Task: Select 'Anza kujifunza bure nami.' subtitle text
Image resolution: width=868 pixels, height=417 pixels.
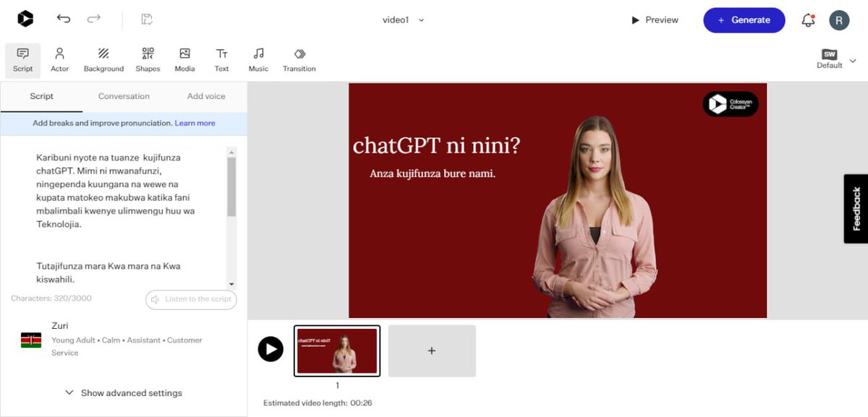Action: tap(433, 173)
